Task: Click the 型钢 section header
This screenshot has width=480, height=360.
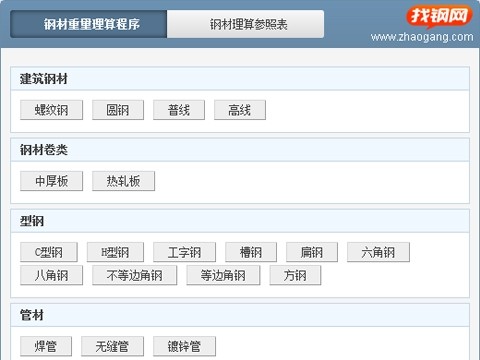Action: click(x=240, y=221)
